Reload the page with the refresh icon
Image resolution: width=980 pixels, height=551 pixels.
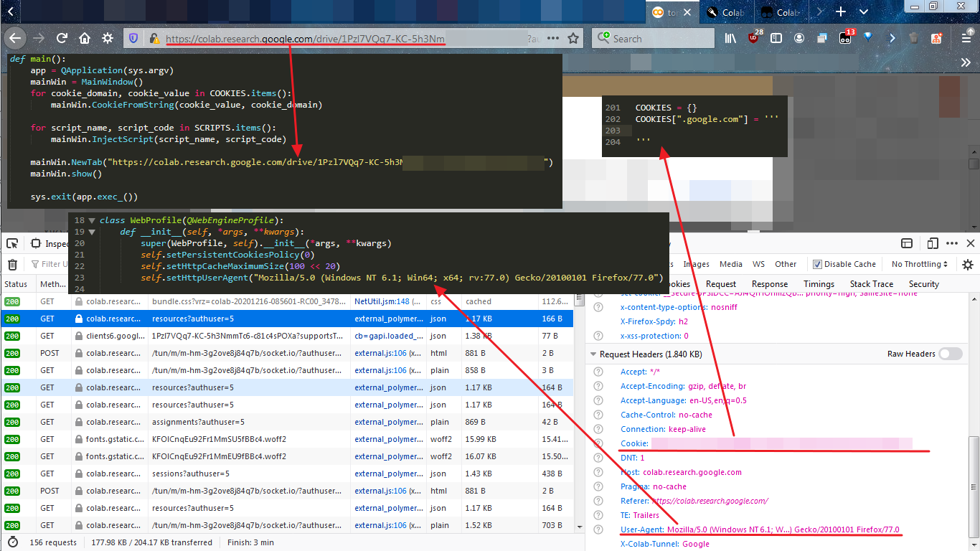click(62, 39)
